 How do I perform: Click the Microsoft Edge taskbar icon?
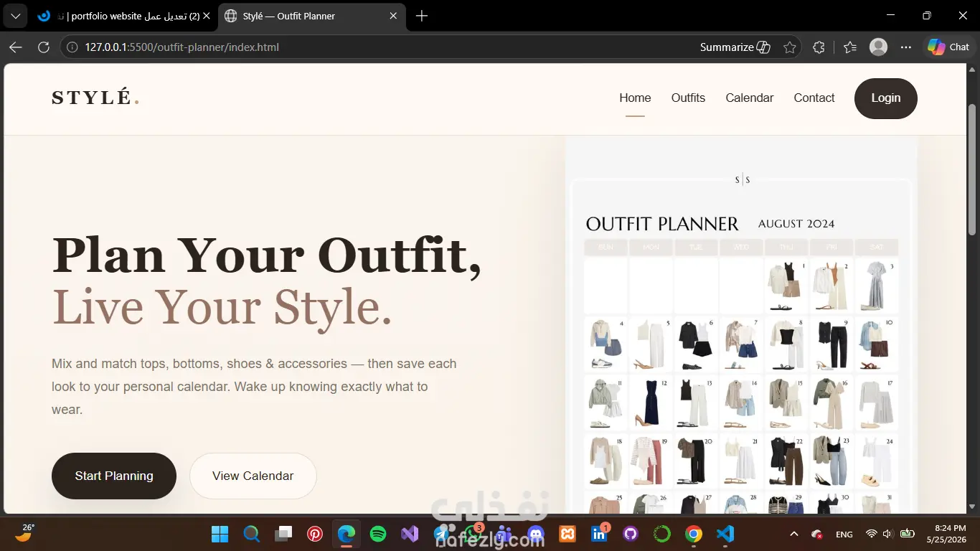point(347,534)
